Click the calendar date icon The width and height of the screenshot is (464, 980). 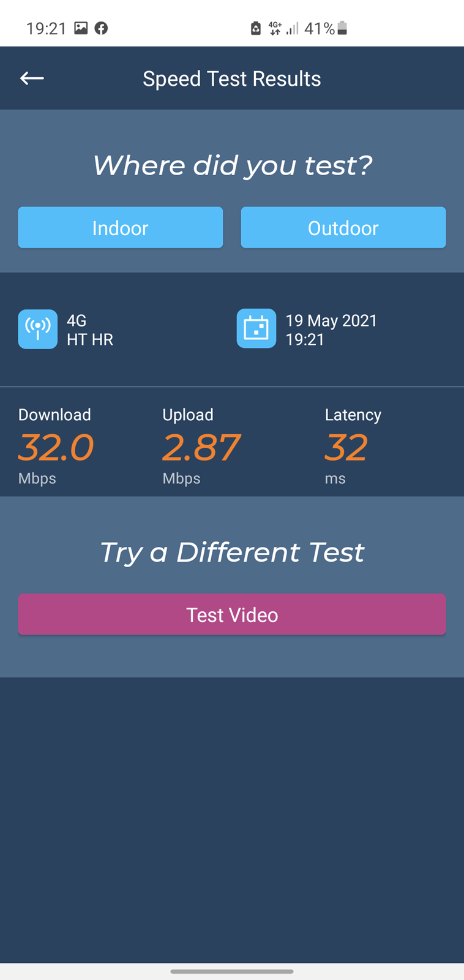click(x=256, y=328)
